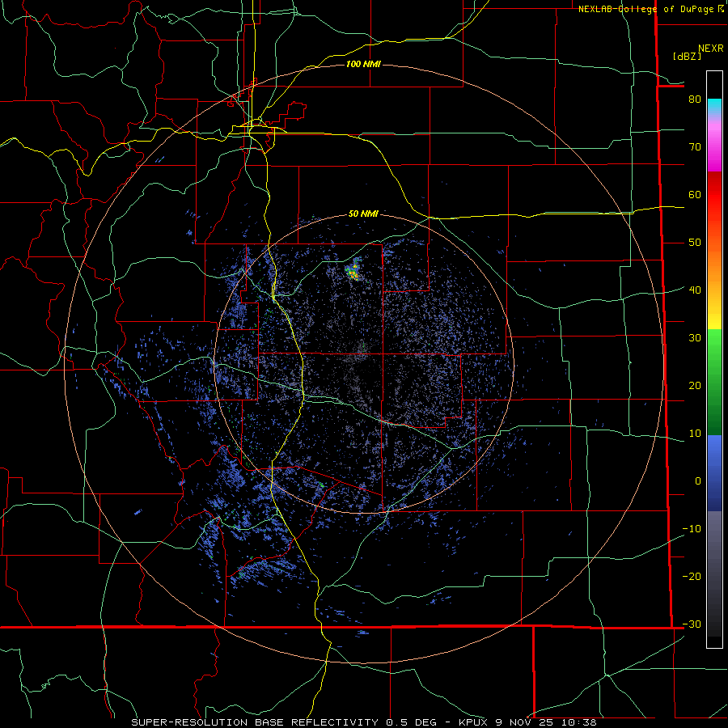Screen dimensions: 728x728
Task: Click the [dBZ] unit label
Action: (x=687, y=56)
